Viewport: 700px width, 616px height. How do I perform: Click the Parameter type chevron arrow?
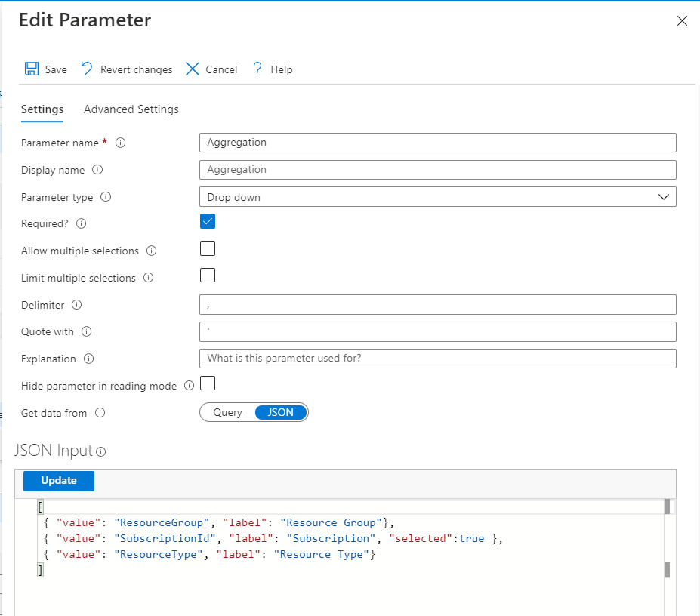(x=664, y=197)
